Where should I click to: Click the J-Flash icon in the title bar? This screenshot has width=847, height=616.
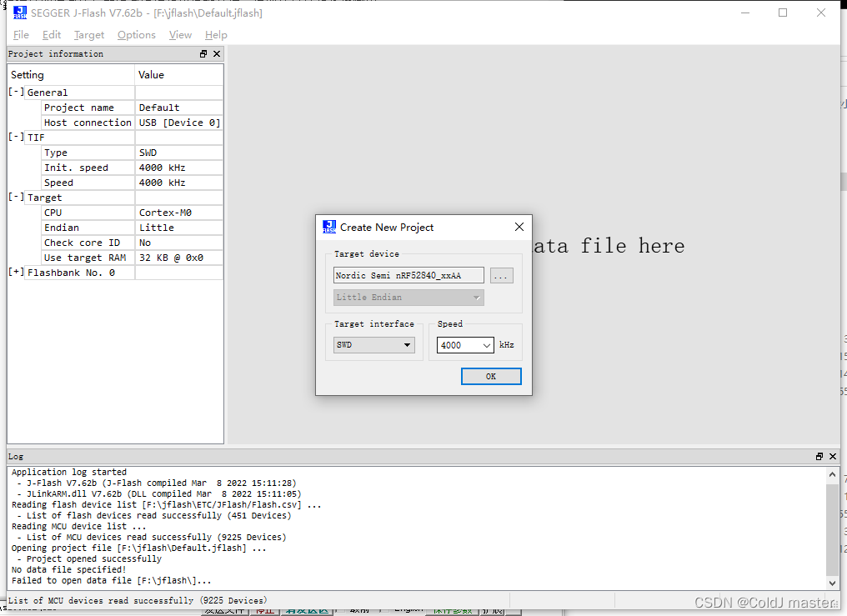pyautogui.click(x=20, y=13)
